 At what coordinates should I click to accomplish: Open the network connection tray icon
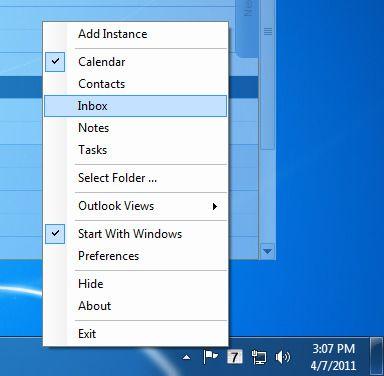259,357
